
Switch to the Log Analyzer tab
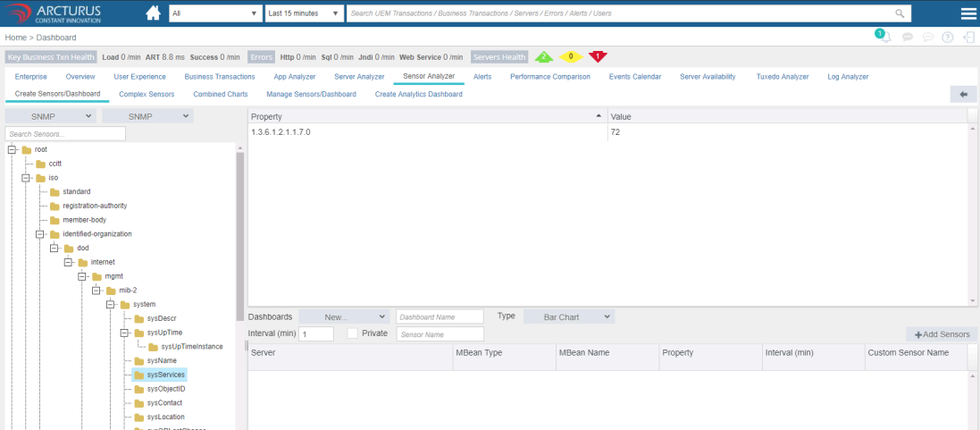[x=847, y=77]
